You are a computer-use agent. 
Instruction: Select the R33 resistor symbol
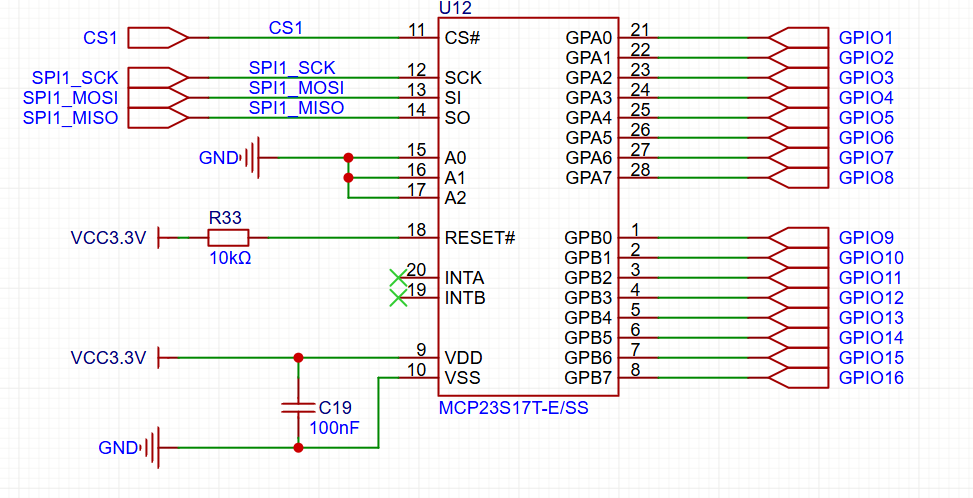(228, 238)
